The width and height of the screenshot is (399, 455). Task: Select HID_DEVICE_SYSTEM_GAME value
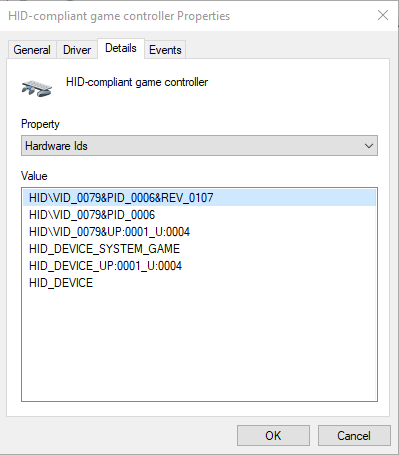pos(199,249)
